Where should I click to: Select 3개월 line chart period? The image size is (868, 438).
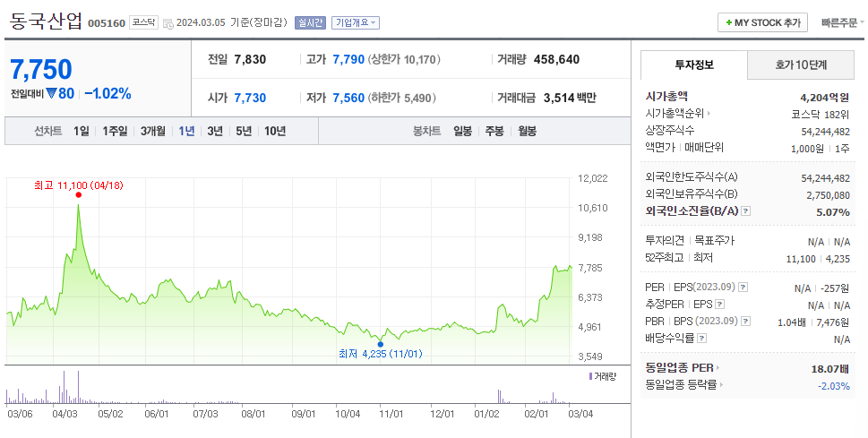pos(153,132)
